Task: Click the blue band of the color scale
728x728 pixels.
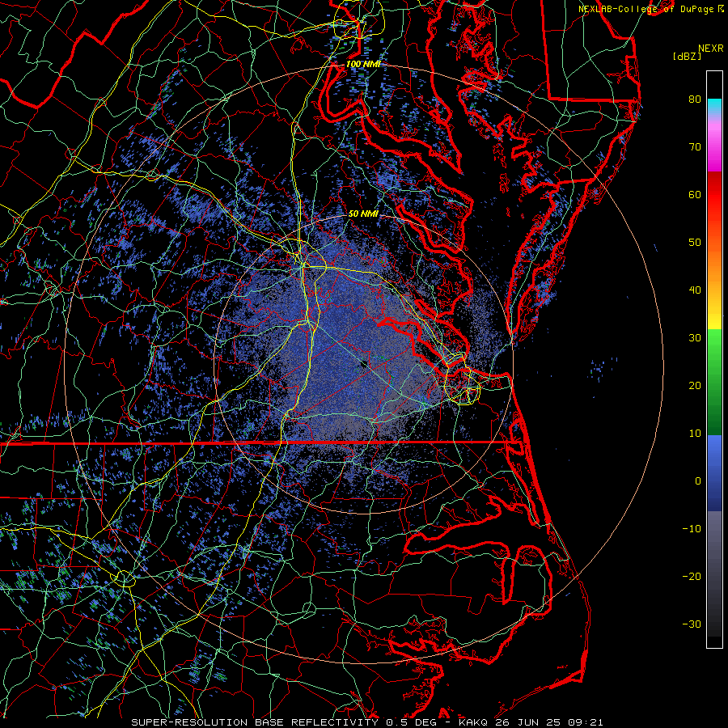Action: tap(714, 473)
